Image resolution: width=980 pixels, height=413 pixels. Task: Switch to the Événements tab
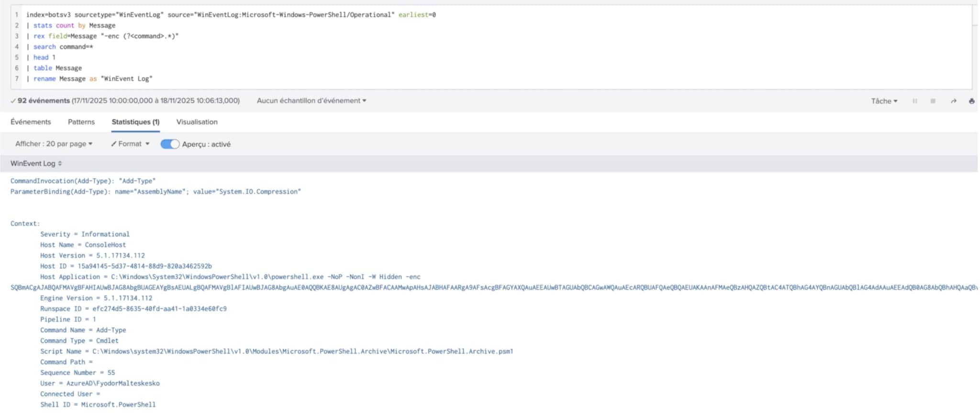31,122
